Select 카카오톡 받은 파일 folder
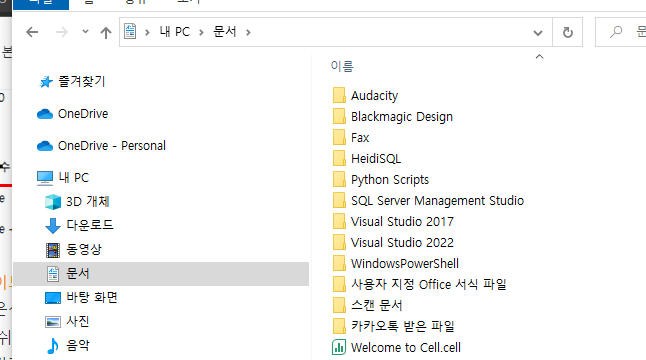Image resolution: width=646 pixels, height=360 pixels. (403, 326)
